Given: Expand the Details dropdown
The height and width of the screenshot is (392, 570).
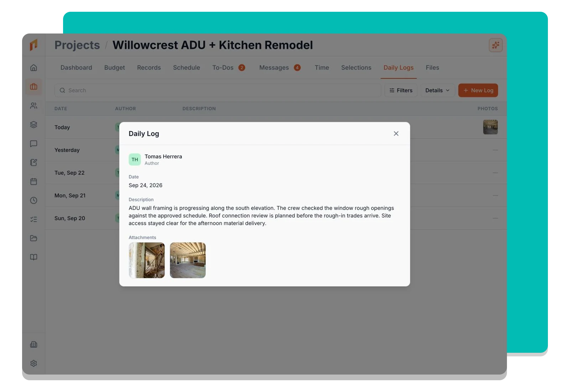Looking at the screenshot, I should click(x=437, y=91).
